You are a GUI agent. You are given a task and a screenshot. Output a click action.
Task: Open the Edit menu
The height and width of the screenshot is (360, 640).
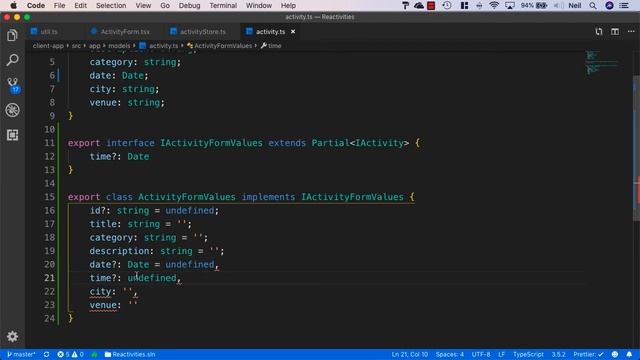[x=80, y=6]
